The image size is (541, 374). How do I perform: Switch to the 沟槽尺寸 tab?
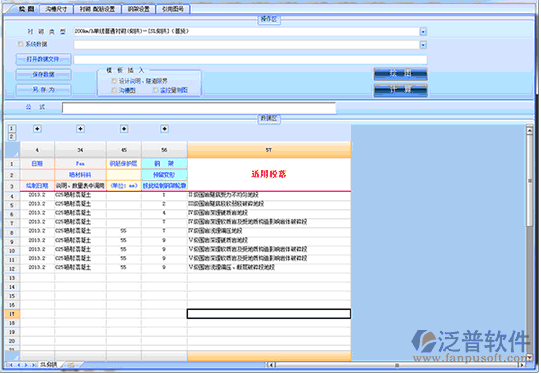(56, 9)
